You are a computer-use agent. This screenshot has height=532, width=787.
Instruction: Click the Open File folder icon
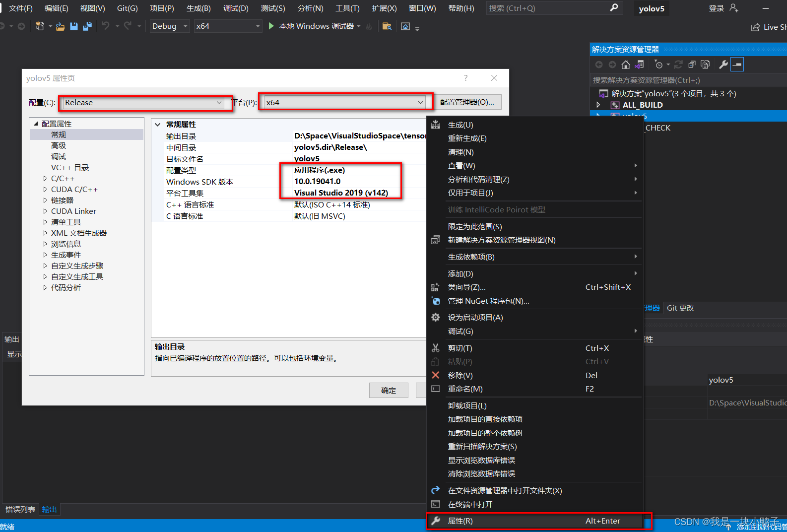click(x=60, y=26)
